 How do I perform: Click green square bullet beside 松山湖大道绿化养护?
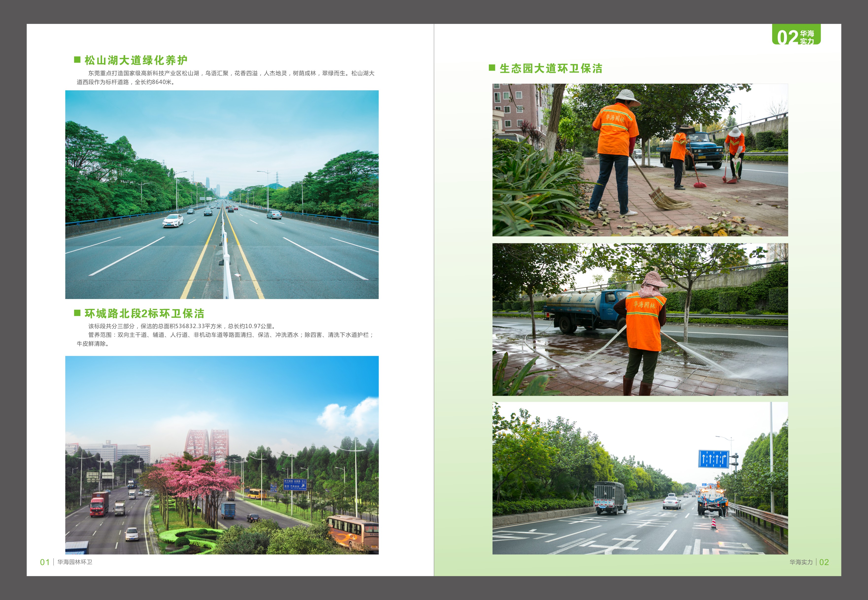click(x=77, y=59)
